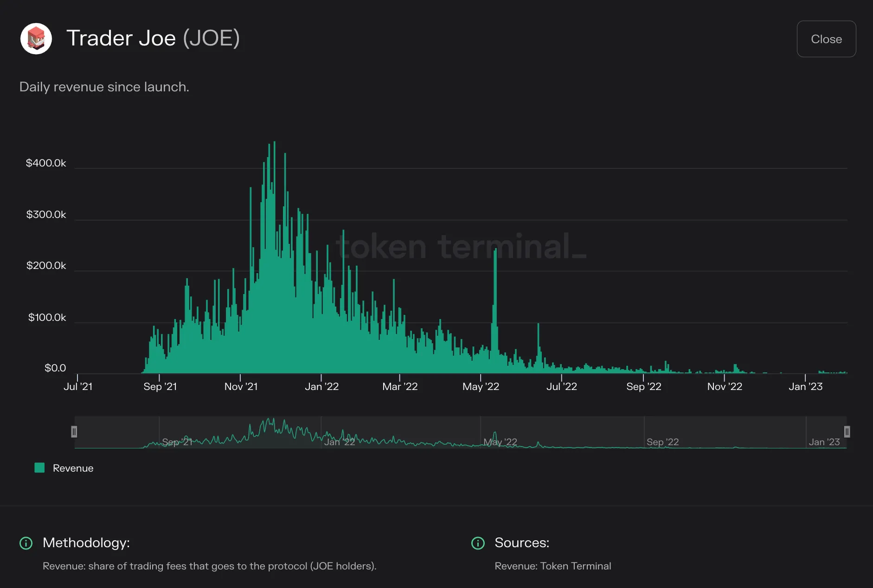Click the Sep '22 x-axis label
The width and height of the screenshot is (873, 588).
pyautogui.click(x=643, y=386)
